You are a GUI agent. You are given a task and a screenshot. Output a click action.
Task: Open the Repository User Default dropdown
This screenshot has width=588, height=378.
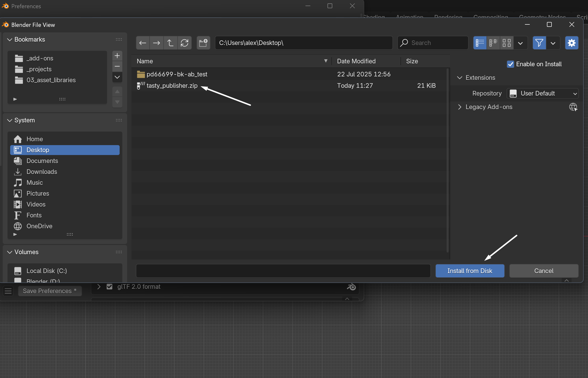click(542, 94)
